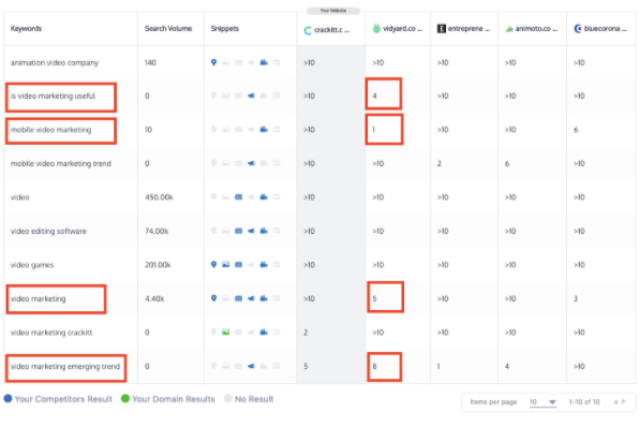Open the 'video marketing emerging trend' keyword
Viewport: 640px width, 427px height.
tap(65, 367)
